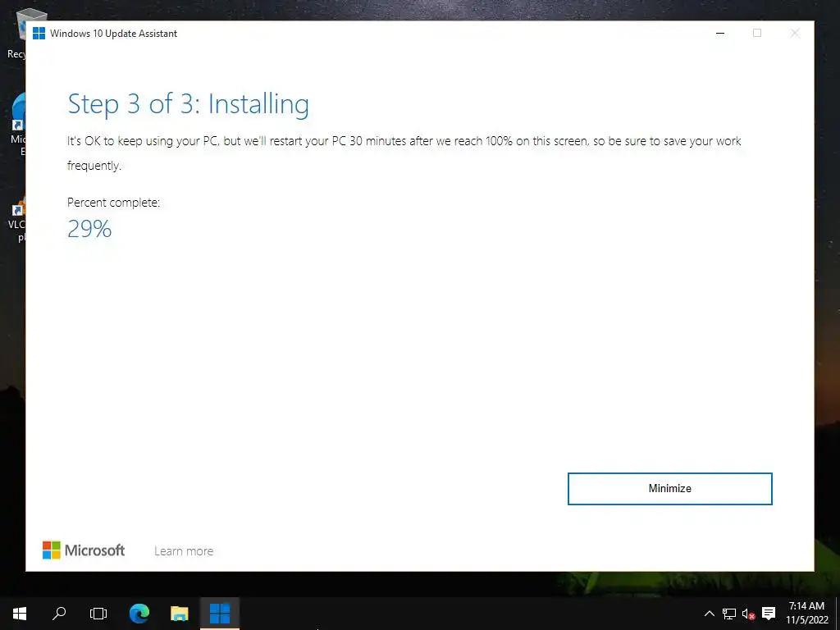Click the Windows logo icon in title bar
Screen dimensions: 840x630
tap(39, 33)
